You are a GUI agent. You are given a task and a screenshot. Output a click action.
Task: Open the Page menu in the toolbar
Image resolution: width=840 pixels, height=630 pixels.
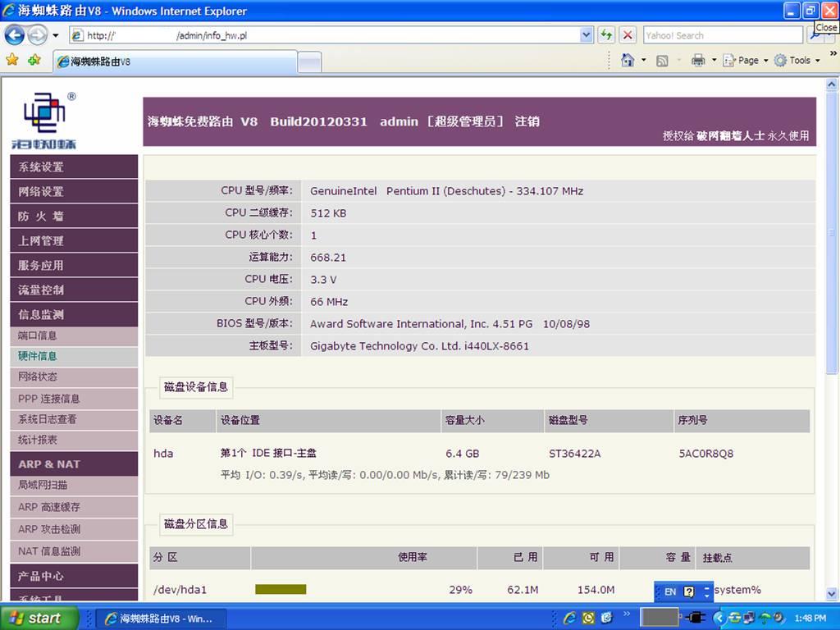(x=745, y=61)
